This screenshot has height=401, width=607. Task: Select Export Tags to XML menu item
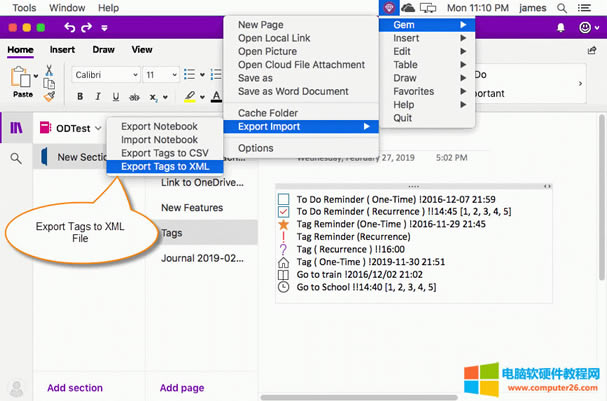[x=165, y=166]
